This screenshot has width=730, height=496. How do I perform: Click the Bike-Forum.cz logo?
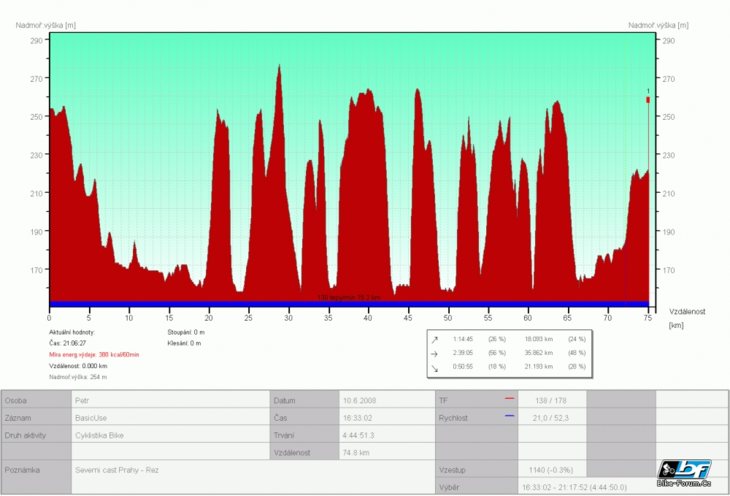click(x=685, y=473)
